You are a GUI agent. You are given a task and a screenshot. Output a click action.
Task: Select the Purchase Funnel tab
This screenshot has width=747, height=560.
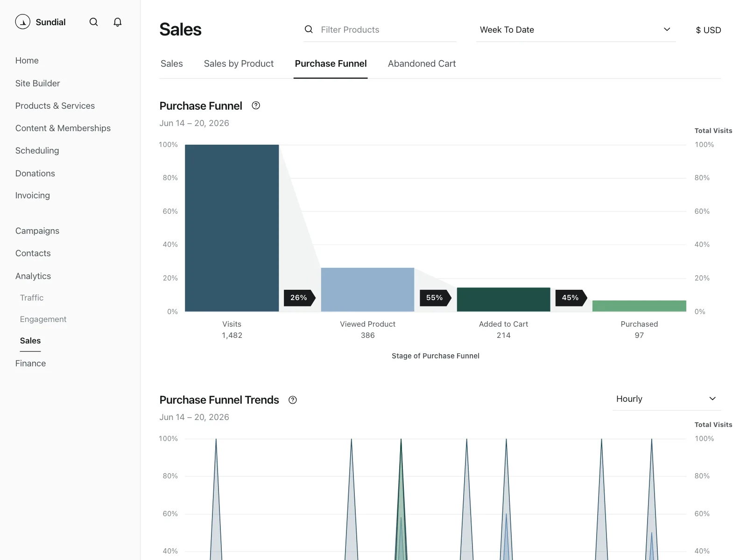click(331, 63)
